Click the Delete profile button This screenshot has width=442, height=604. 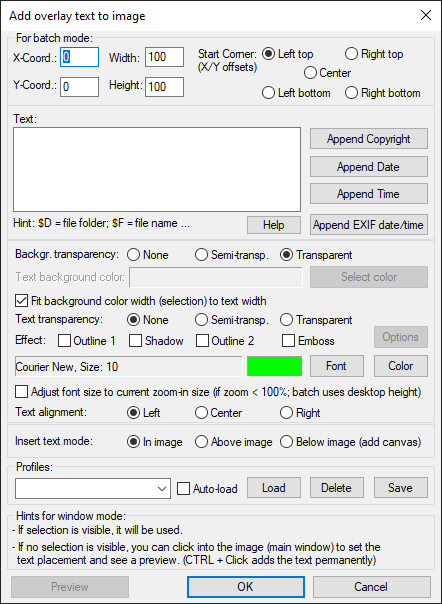click(x=336, y=488)
